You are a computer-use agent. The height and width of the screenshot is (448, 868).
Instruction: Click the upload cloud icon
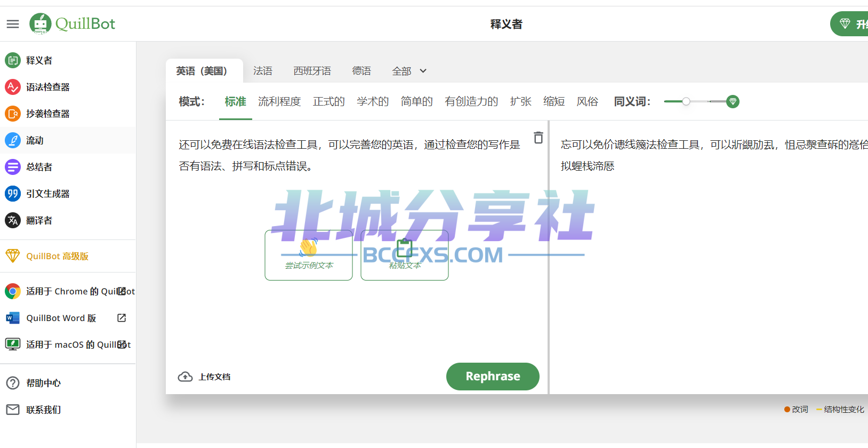click(x=185, y=377)
